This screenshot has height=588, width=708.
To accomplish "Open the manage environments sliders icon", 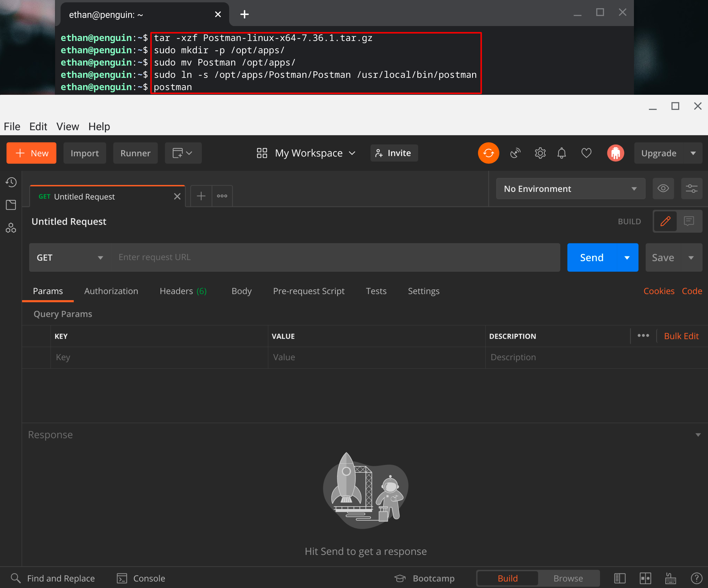I will tap(692, 188).
